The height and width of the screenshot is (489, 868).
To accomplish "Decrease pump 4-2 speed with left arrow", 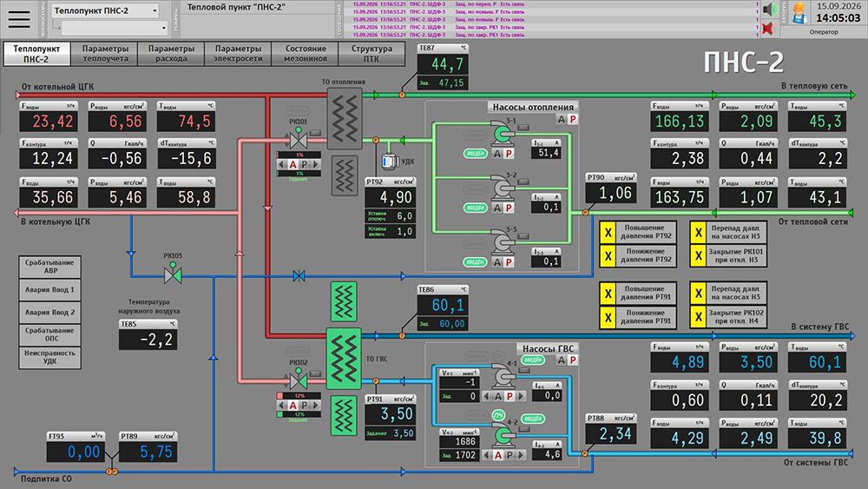I will [x=487, y=455].
